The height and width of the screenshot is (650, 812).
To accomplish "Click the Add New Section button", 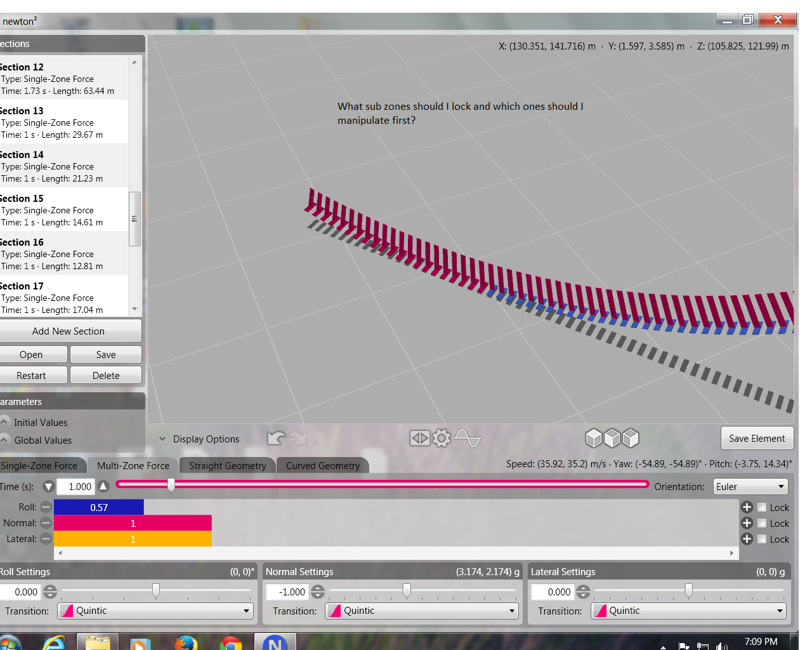I will 69,331.
